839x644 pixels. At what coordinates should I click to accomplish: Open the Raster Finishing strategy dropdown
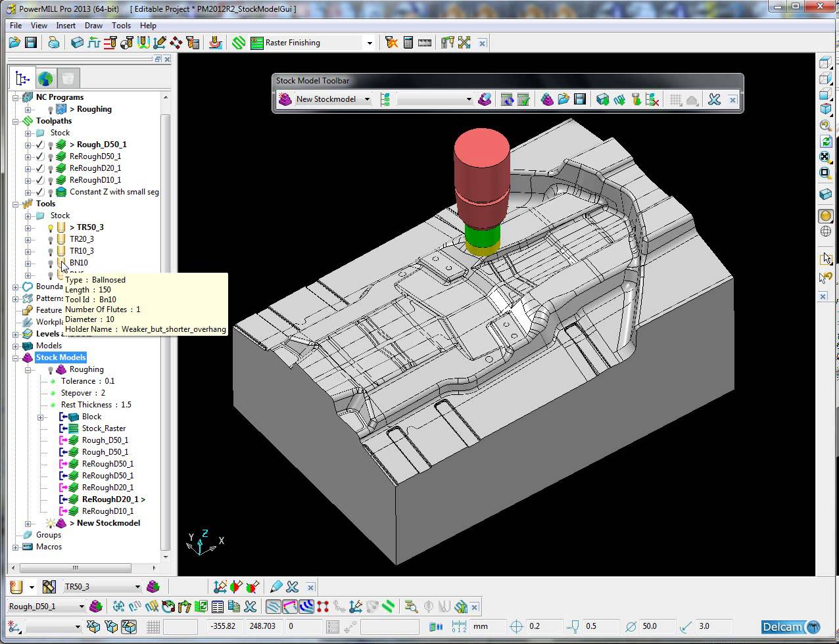(369, 43)
